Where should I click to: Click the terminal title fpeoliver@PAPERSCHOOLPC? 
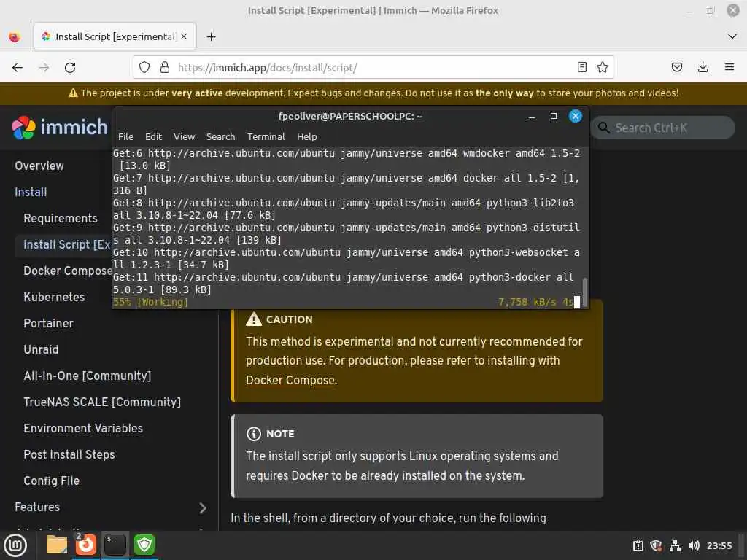click(x=350, y=116)
